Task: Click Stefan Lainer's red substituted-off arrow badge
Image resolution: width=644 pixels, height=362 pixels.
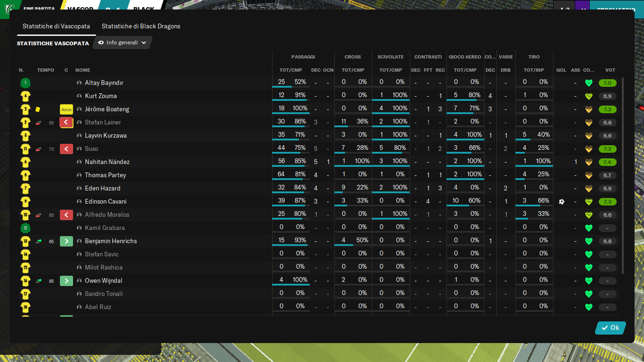Action: (x=66, y=122)
